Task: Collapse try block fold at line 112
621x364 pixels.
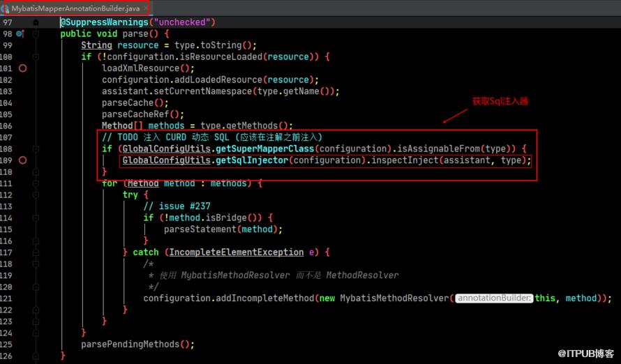Action: click(x=36, y=195)
